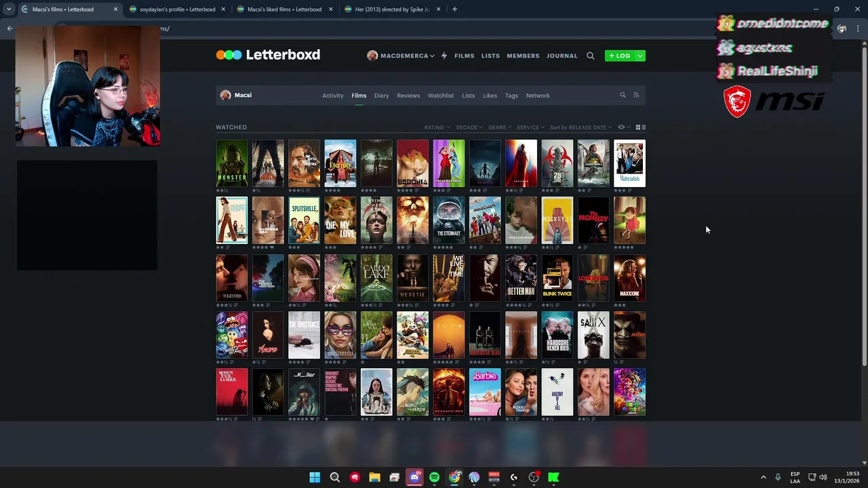
Task: Open Macsi's Network page
Action: [538, 96]
